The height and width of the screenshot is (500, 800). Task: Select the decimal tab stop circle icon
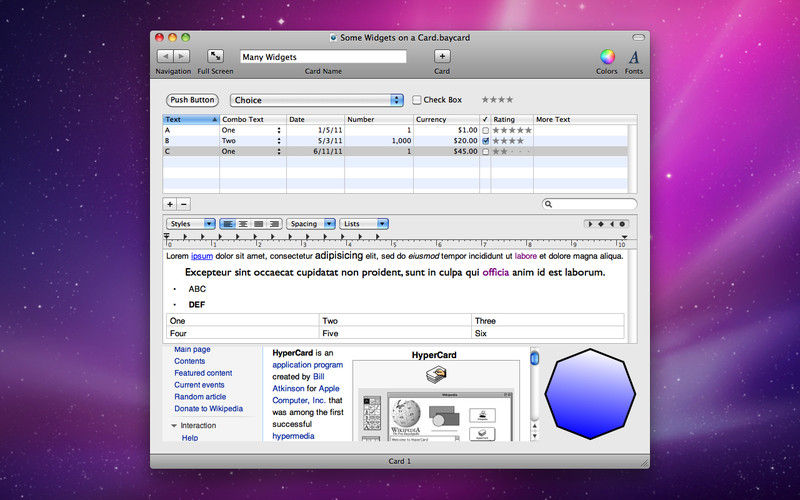pyautogui.click(x=622, y=223)
